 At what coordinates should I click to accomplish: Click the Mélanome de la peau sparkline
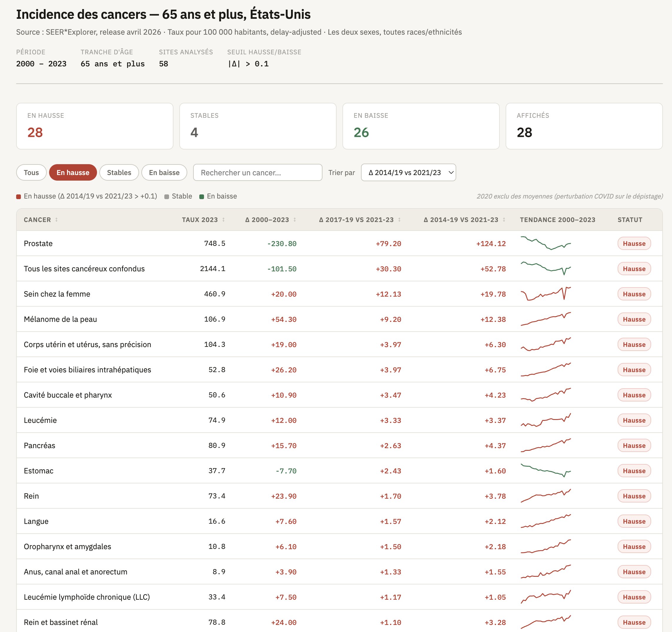546,319
